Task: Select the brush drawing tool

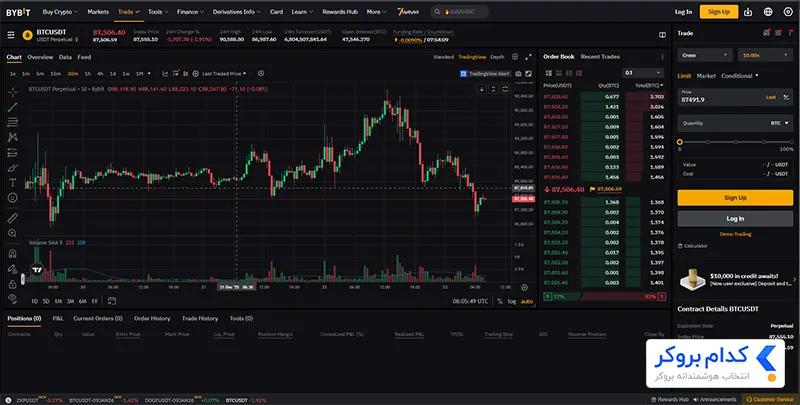Action: click(13, 167)
